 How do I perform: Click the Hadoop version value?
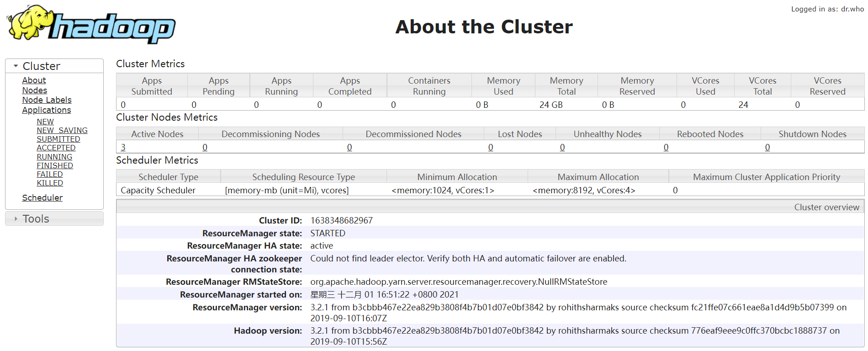click(x=575, y=336)
